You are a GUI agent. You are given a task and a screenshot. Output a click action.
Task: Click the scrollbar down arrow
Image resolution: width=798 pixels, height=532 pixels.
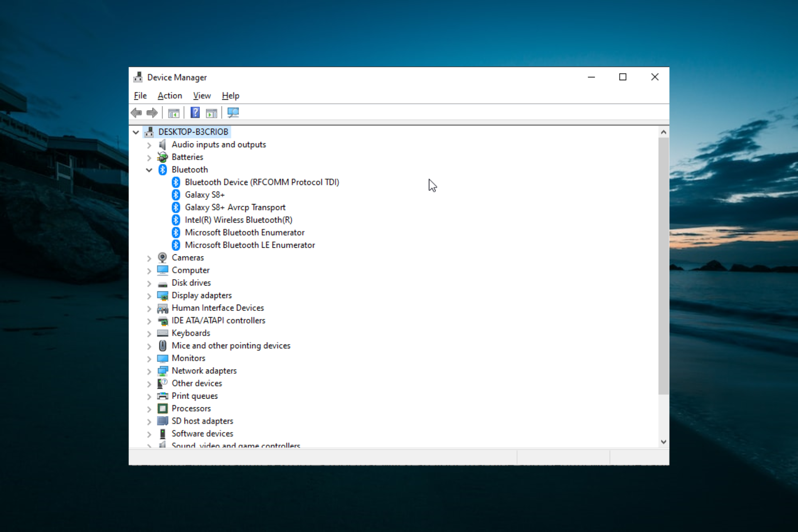(663, 442)
